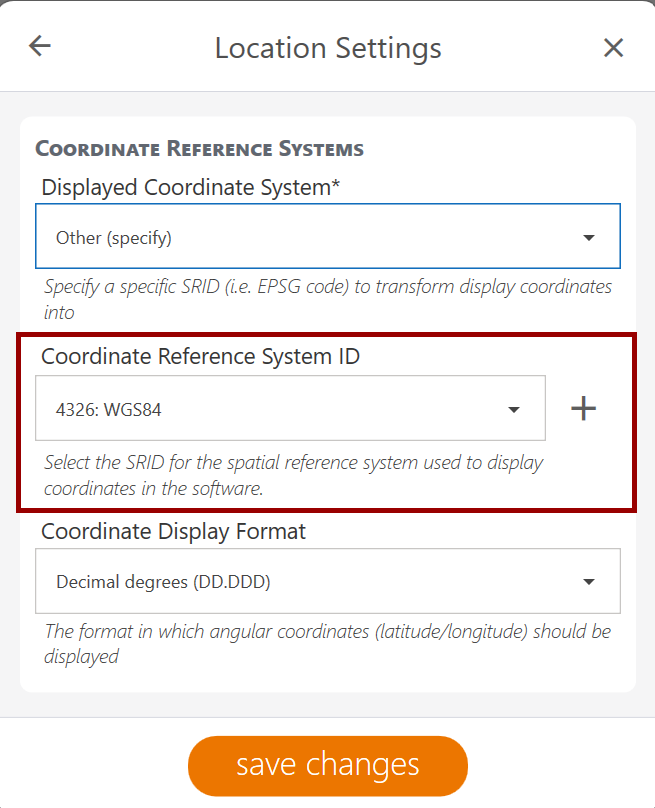Click the required asterisk on Displayed Coordinate System
The width and height of the screenshot is (655, 808).
(x=336, y=185)
